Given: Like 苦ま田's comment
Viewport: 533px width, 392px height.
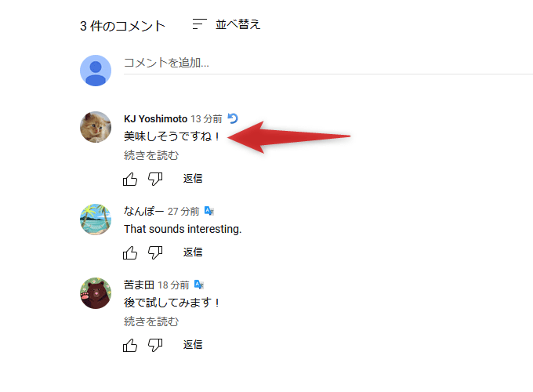Looking at the screenshot, I should click(x=130, y=345).
